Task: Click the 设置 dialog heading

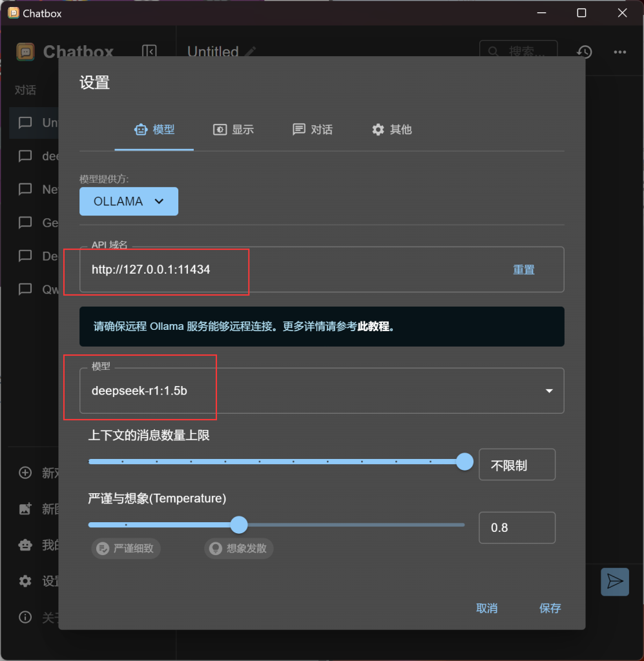Action: coord(94,83)
